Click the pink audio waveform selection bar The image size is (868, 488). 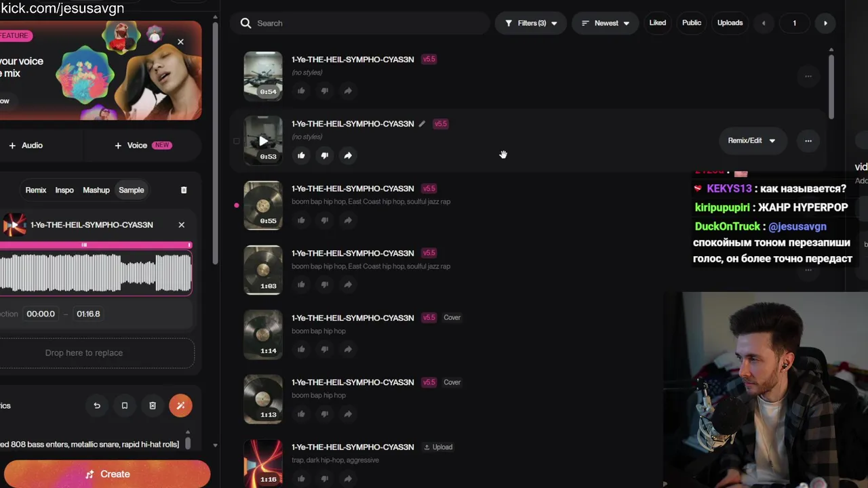coord(96,245)
